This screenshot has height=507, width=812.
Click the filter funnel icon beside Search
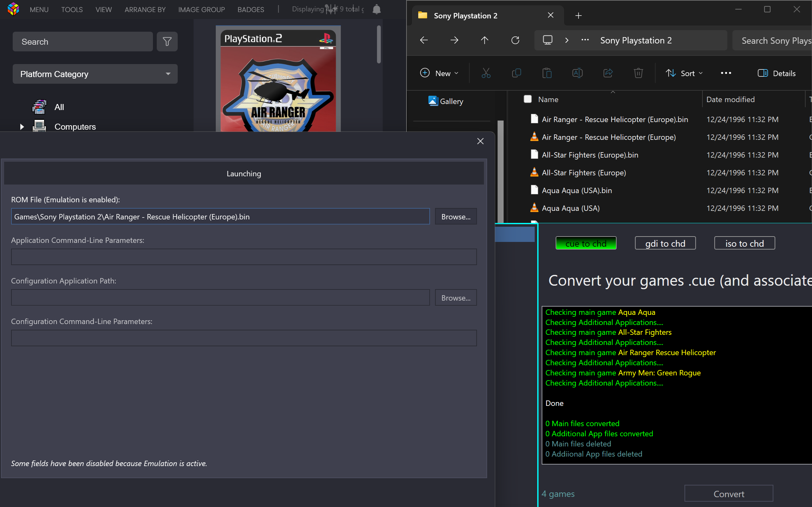click(x=167, y=42)
